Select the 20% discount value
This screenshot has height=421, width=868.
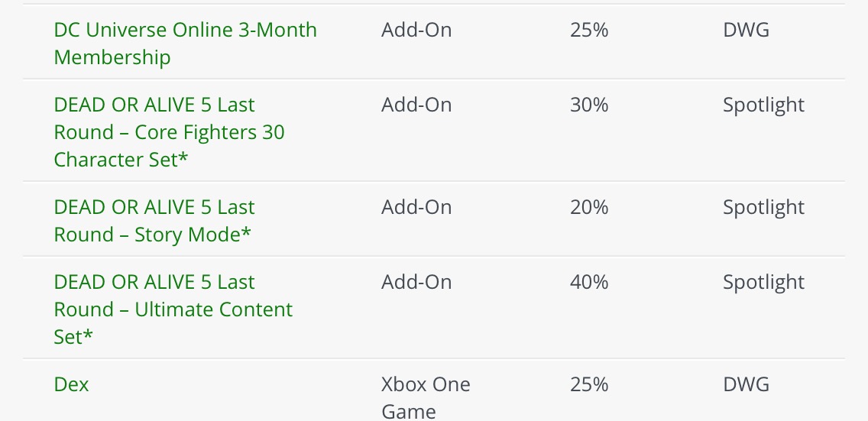click(589, 208)
